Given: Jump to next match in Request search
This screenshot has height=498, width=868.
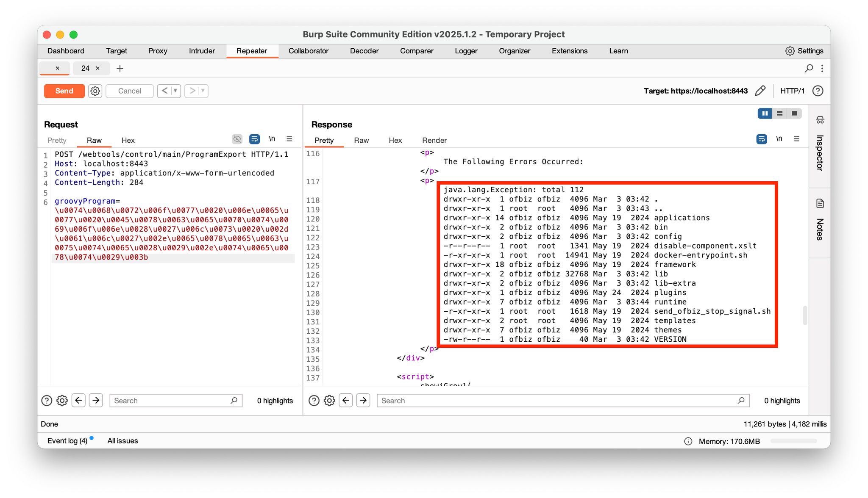Looking at the screenshot, I should click(x=96, y=400).
